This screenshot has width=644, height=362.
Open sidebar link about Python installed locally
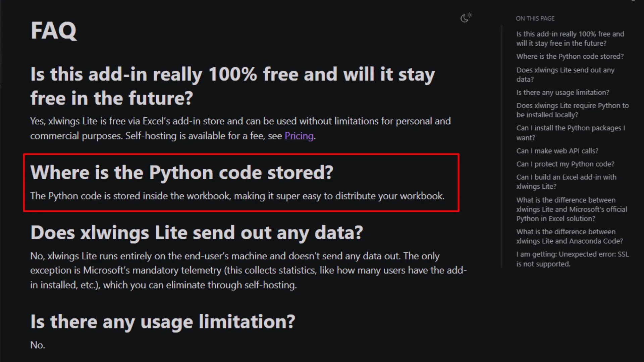pyautogui.click(x=572, y=110)
